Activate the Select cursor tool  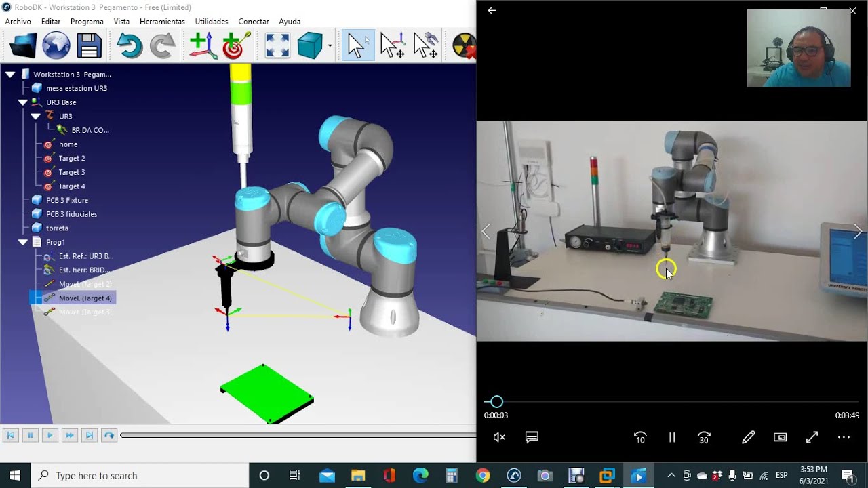point(357,46)
